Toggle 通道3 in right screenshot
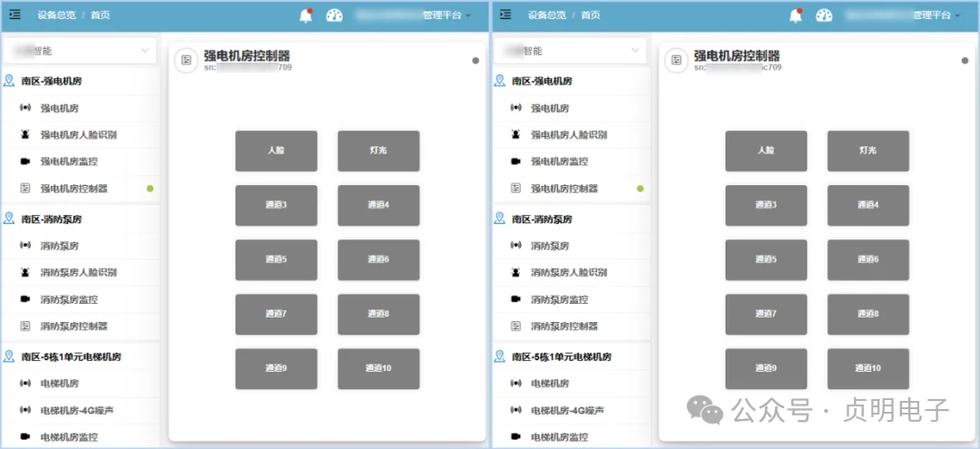This screenshot has height=449, width=980. coord(766,205)
